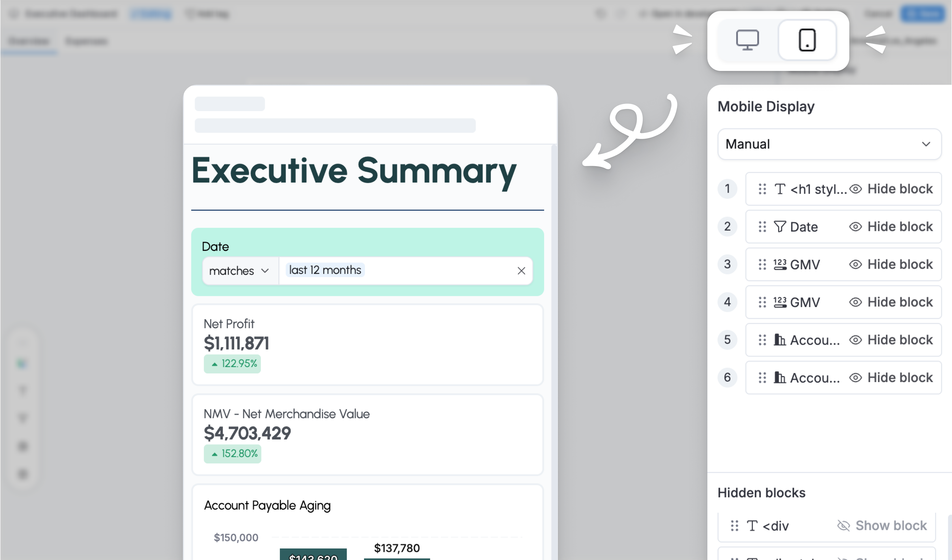The height and width of the screenshot is (560, 952).
Task: Click the 123 metric icon on first GMV block
Action: [780, 264]
